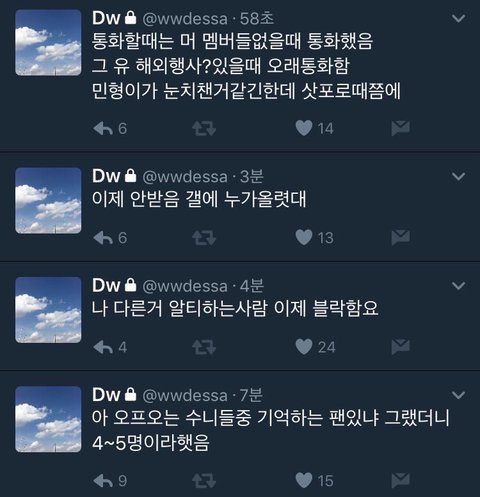Open the sky avatar on the 7분 tweet

point(48,419)
